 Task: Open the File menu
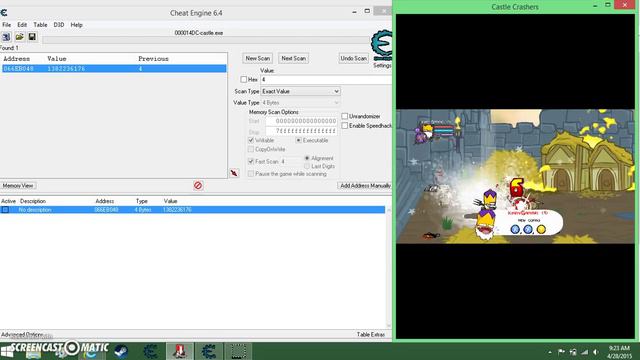7,25
